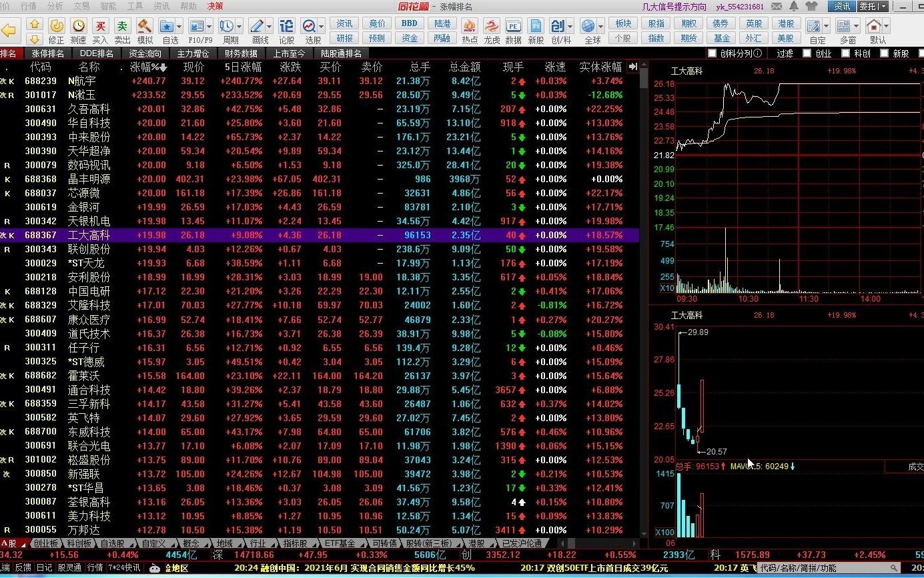Click the yellow back arrow icon

point(9,31)
